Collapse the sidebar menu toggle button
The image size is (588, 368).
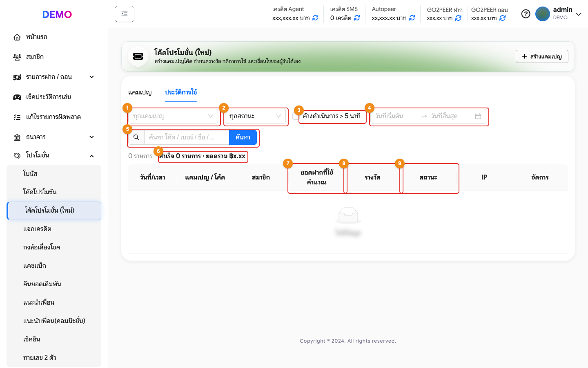[x=125, y=14]
